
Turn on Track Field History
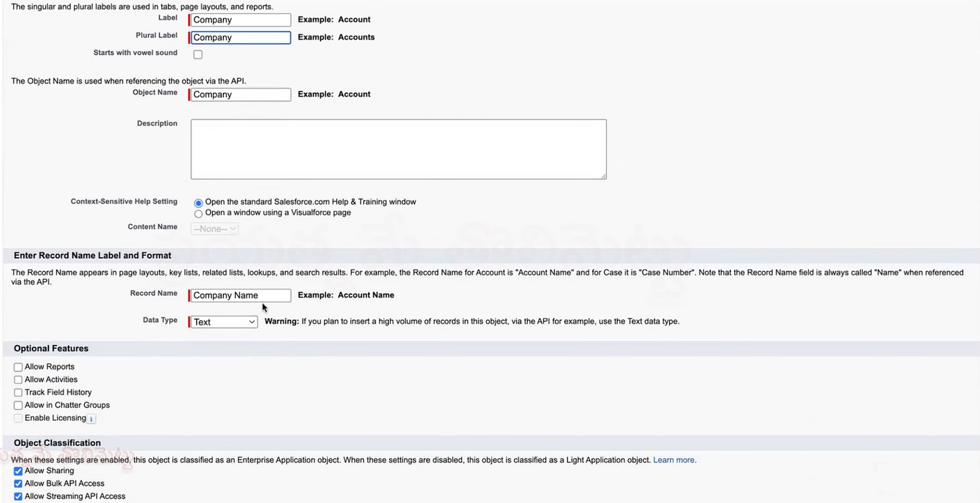tap(18, 393)
